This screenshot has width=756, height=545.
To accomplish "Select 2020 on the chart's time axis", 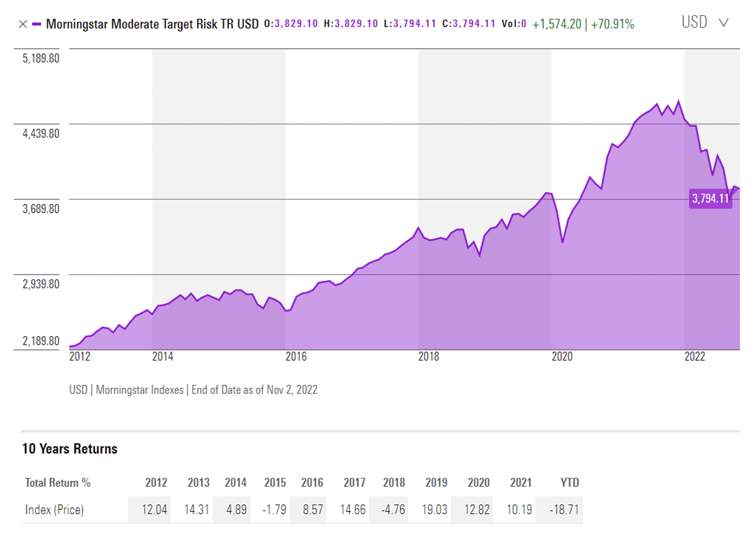I will (562, 357).
